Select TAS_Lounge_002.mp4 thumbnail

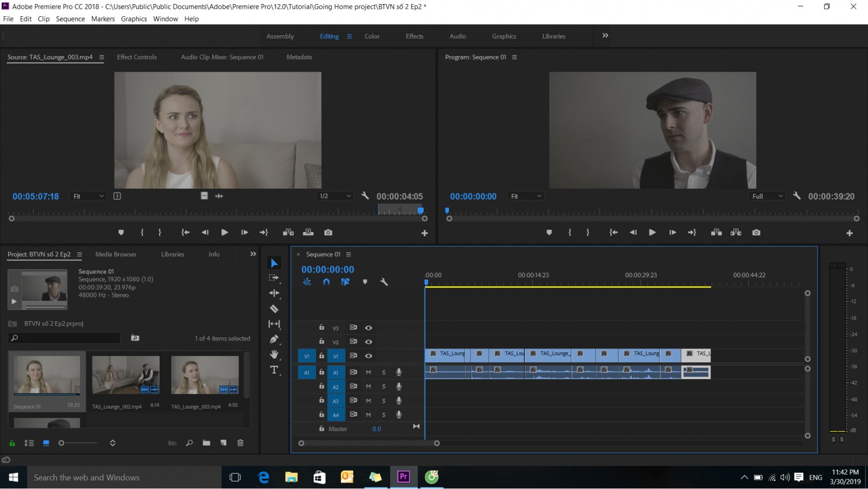126,375
